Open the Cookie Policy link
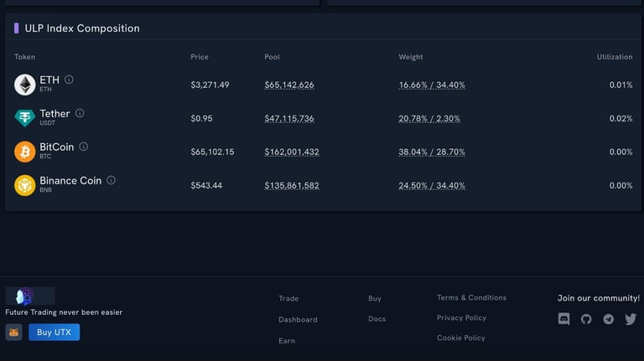Screen dimensions: 644x361 click(x=461, y=338)
